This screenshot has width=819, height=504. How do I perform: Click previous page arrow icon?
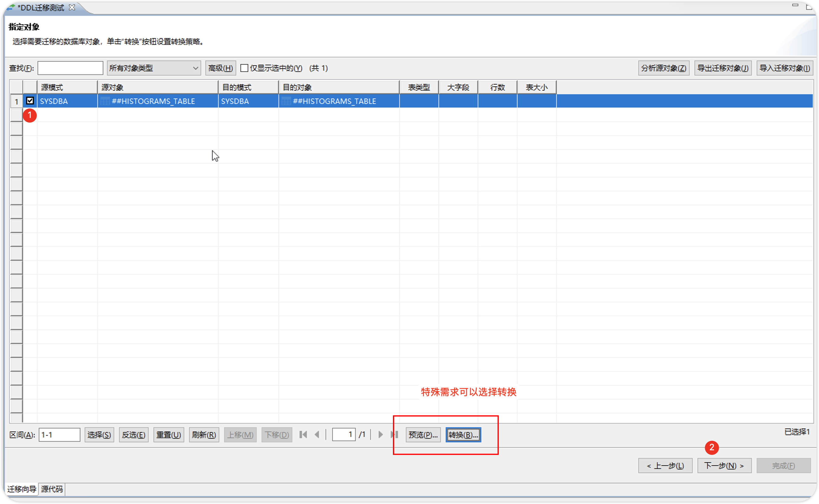click(x=317, y=435)
